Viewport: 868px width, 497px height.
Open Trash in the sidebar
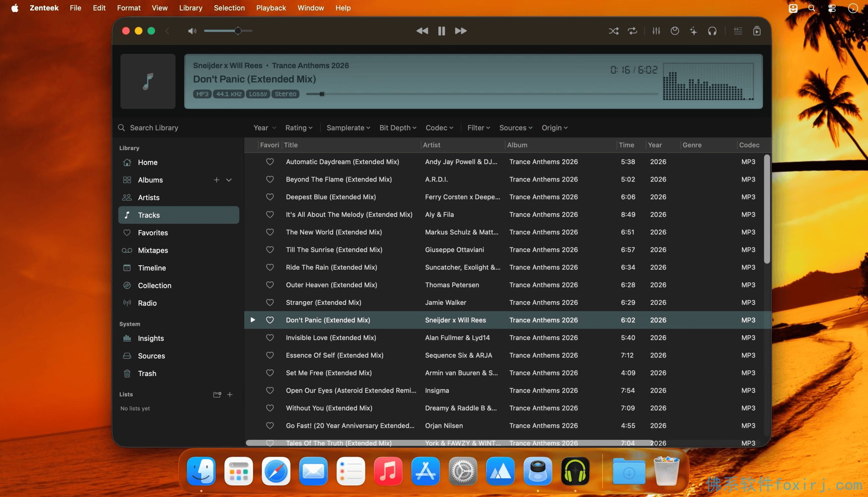coord(179,373)
